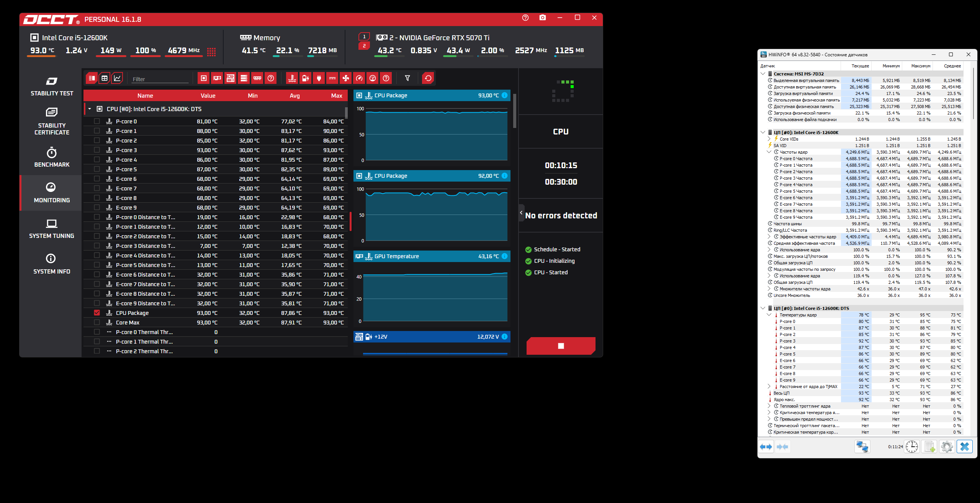This screenshot has height=503, width=980.
Task: Switch to System Info in sidebar
Action: (52, 264)
